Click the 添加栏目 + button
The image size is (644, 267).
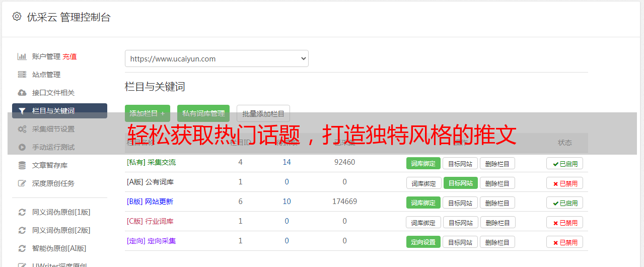pyautogui.click(x=148, y=113)
